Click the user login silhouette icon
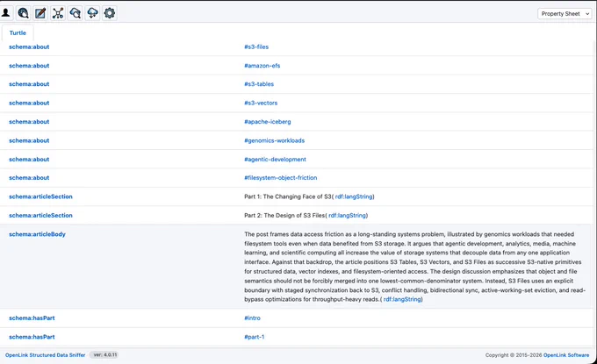 click(6, 13)
